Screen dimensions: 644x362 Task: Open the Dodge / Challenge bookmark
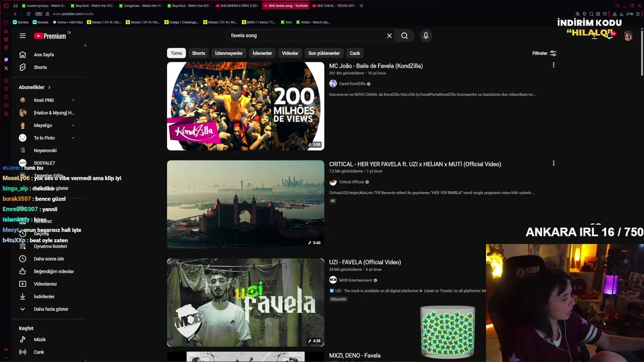point(183,22)
